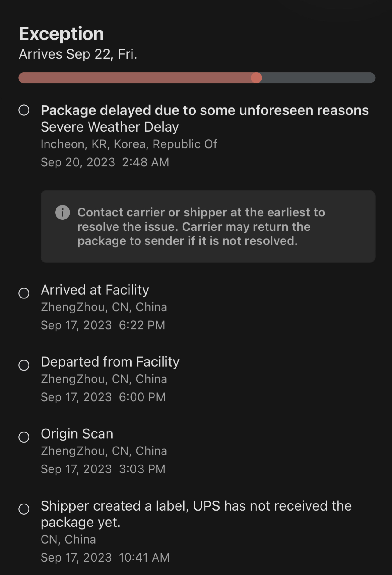
Task: Click the Arrived at Facility timeline circle
Action: click(x=24, y=293)
